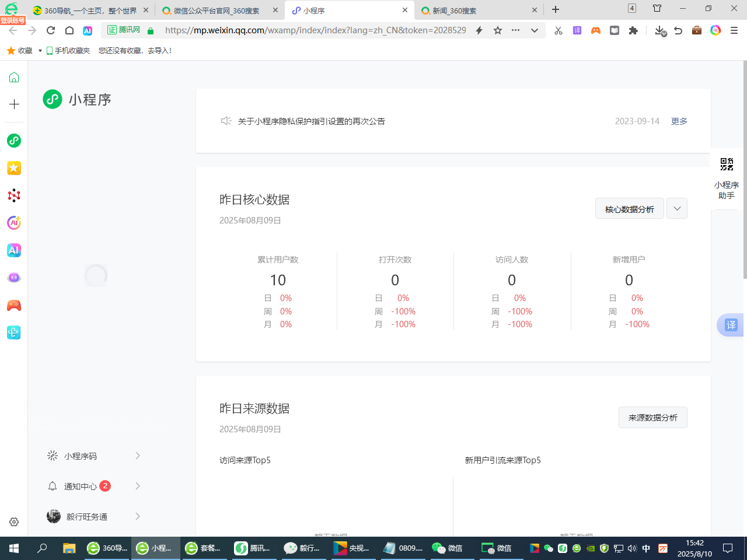Click the 来源数据分析 button
Screen dimensions: 747x560
[x=652, y=417]
